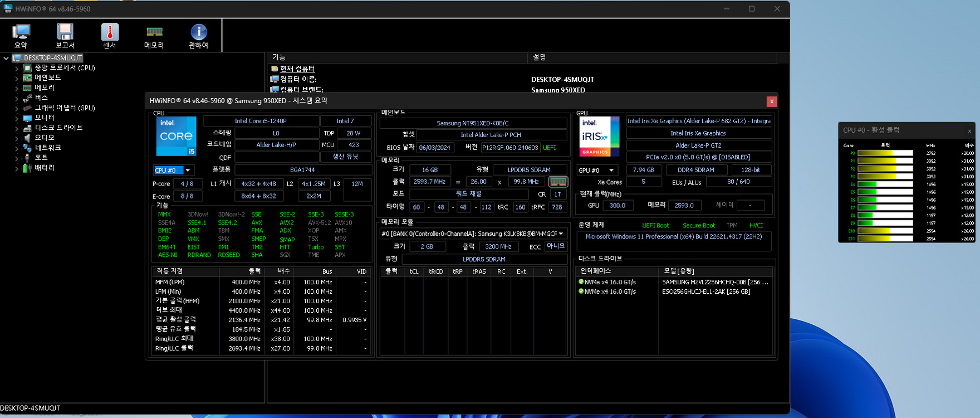Select 오디오 in the device tree
The height and width of the screenshot is (418, 980).
tap(45, 138)
